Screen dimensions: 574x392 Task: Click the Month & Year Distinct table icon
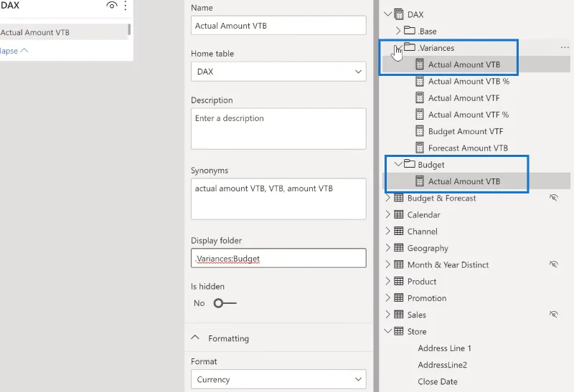[399, 264]
